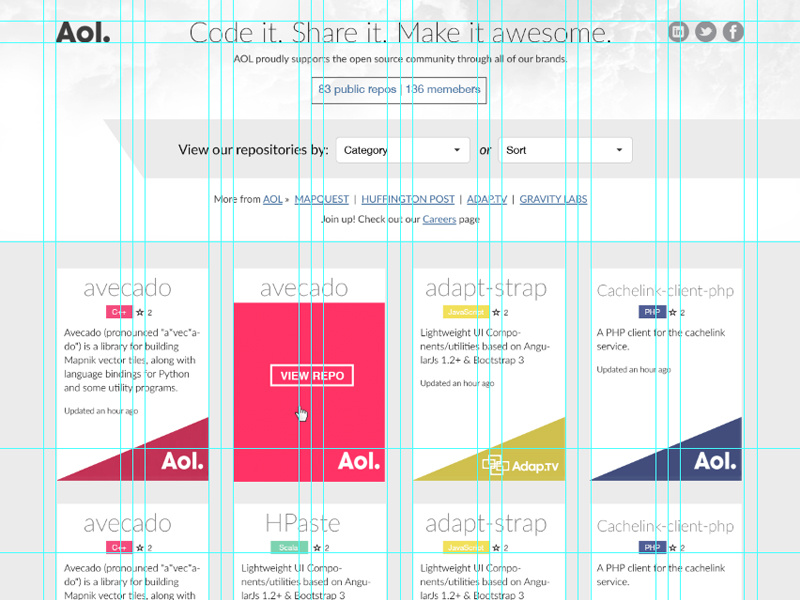Open the Category dropdown
The height and width of the screenshot is (600, 800).
click(x=402, y=149)
